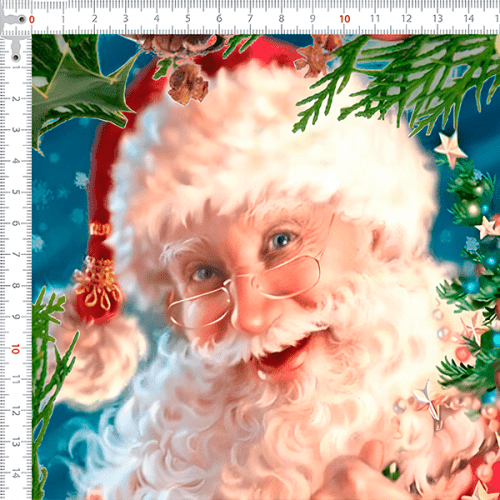
Task: Click the number 14 on the left ruler
Action: point(15,473)
